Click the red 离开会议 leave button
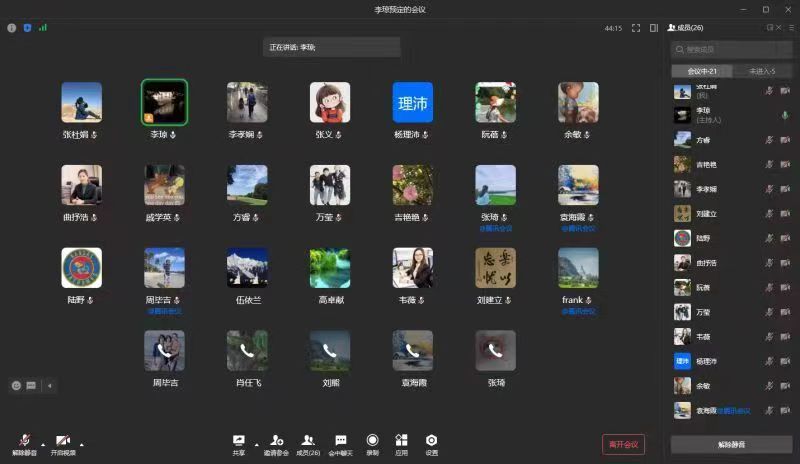The height and width of the screenshot is (464, 800). pyautogui.click(x=623, y=444)
